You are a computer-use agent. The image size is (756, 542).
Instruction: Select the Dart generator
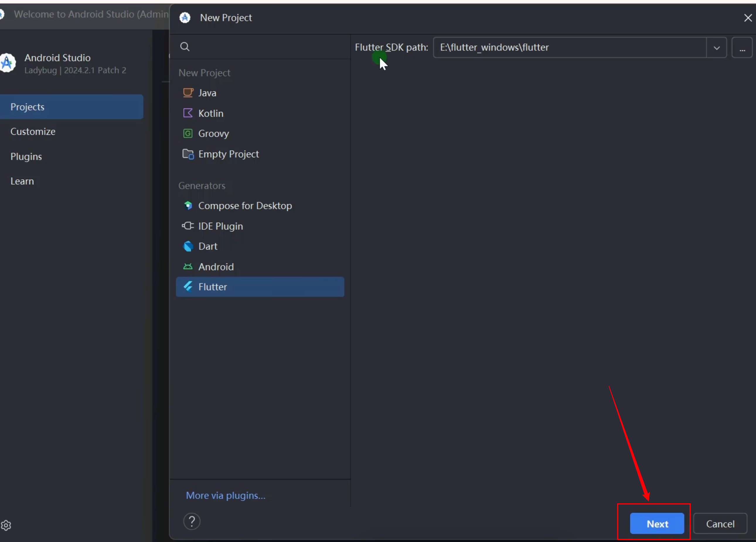click(x=260, y=246)
